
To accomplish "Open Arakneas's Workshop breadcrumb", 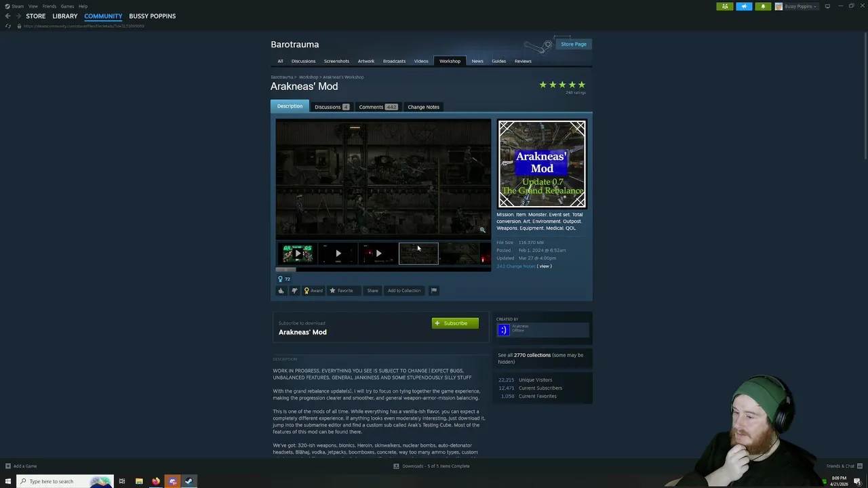I will 343,77.
